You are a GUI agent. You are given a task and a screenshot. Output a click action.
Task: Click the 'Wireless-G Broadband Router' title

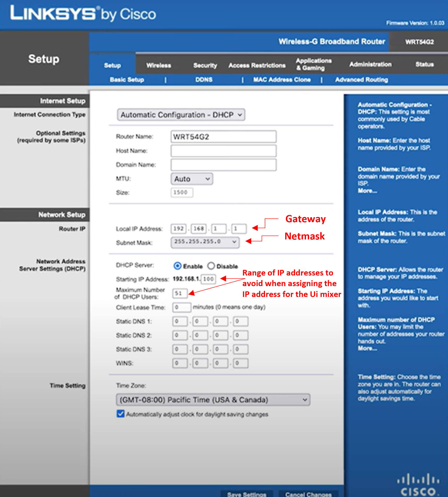[x=332, y=41]
